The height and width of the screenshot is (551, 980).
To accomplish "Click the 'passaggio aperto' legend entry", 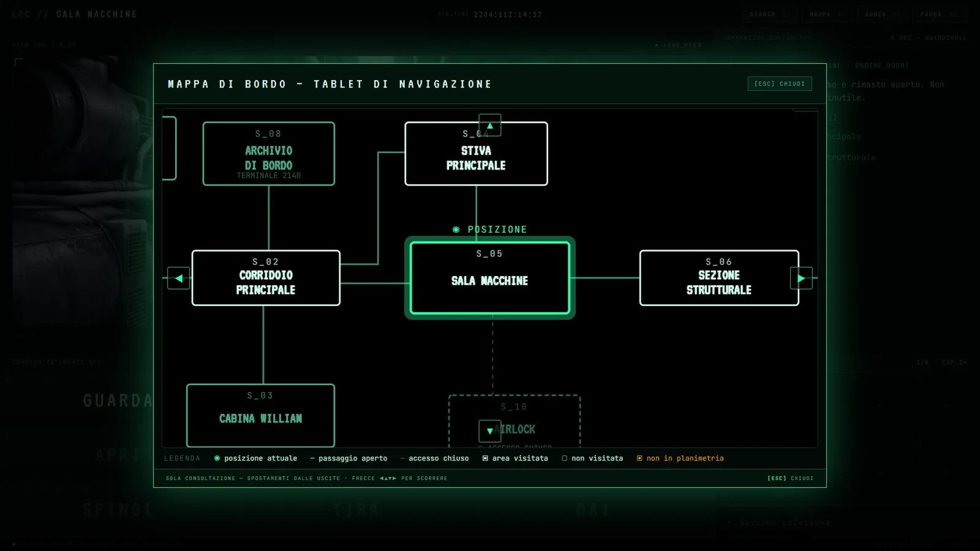I will (349, 458).
